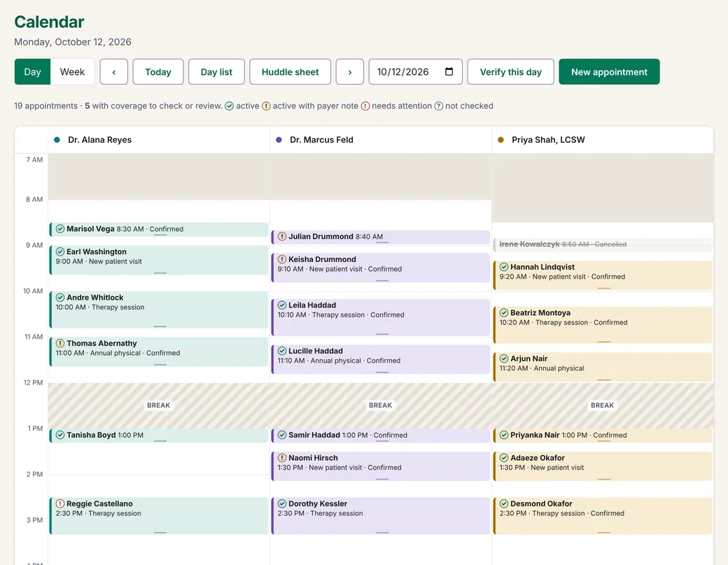Open Arjun Nair annual physical
The width and height of the screenshot is (728, 565).
603,367
